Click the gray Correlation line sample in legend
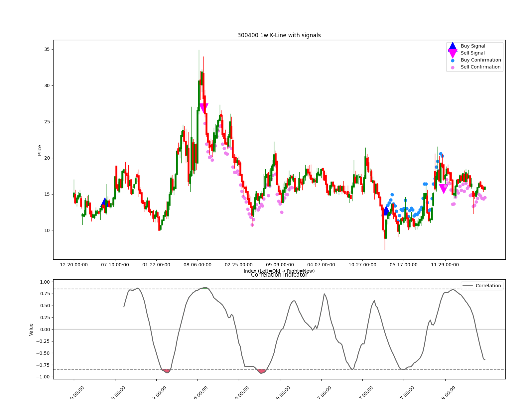The image size is (532, 399). (467, 286)
